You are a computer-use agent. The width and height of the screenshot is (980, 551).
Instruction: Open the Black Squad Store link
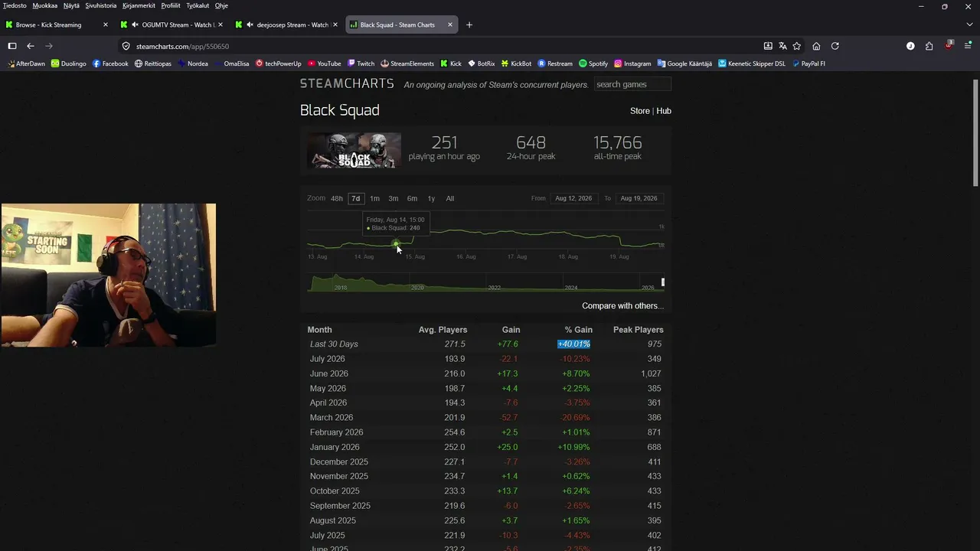tap(640, 111)
